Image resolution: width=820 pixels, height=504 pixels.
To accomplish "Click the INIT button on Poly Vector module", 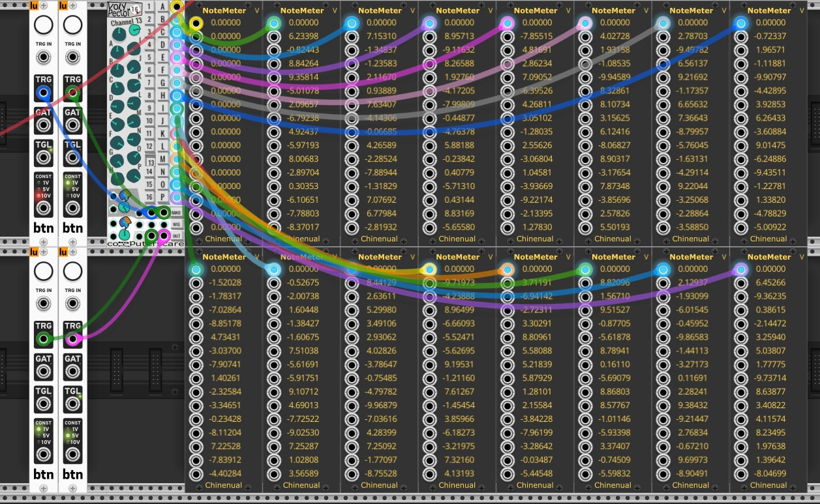I will coord(176,235).
